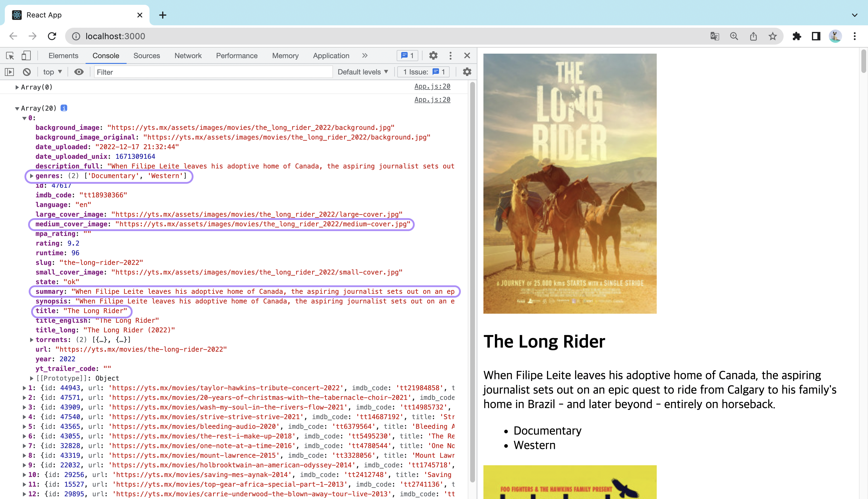Click the Documentary genre item

pos(547,431)
